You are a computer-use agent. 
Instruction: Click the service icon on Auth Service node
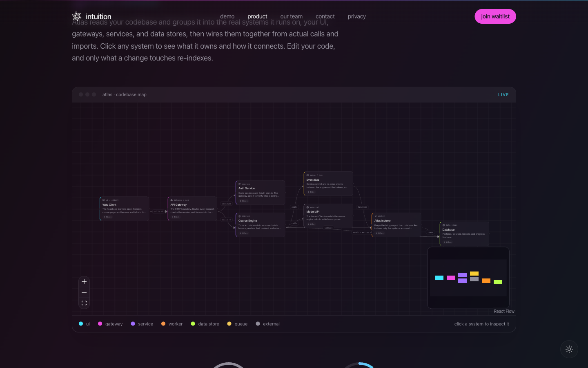240,184
